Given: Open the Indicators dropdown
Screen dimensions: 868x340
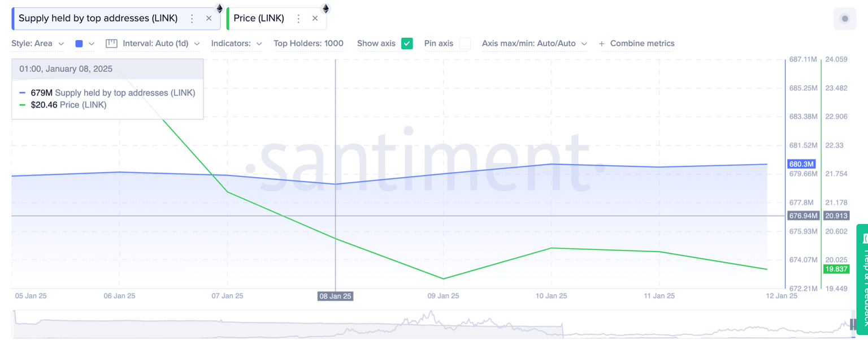Looking at the screenshot, I should [x=236, y=44].
